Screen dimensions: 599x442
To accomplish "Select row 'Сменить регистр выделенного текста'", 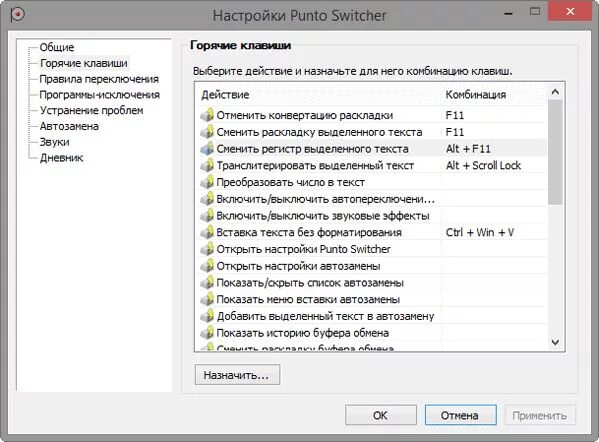I will [372, 149].
